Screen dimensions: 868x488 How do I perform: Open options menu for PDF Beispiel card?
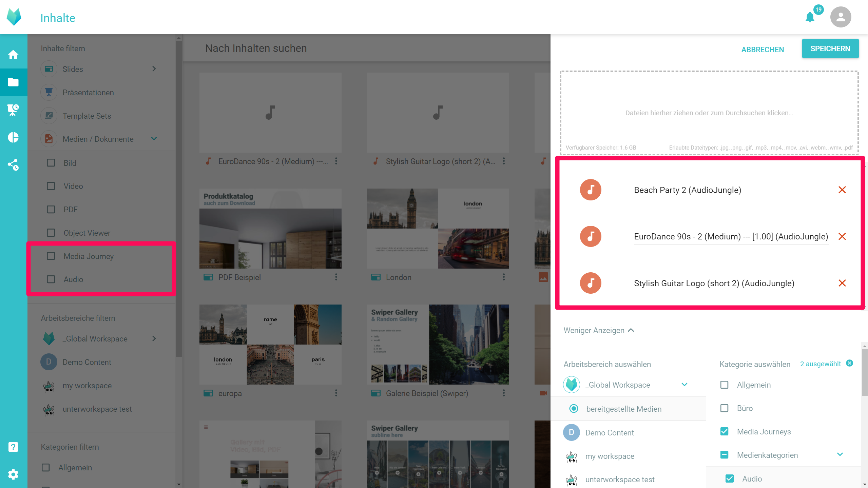(336, 277)
